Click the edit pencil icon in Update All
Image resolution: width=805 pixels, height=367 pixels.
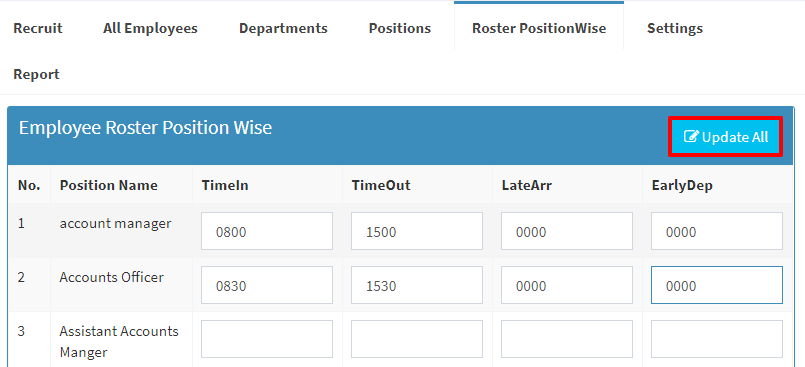pos(691,137)
